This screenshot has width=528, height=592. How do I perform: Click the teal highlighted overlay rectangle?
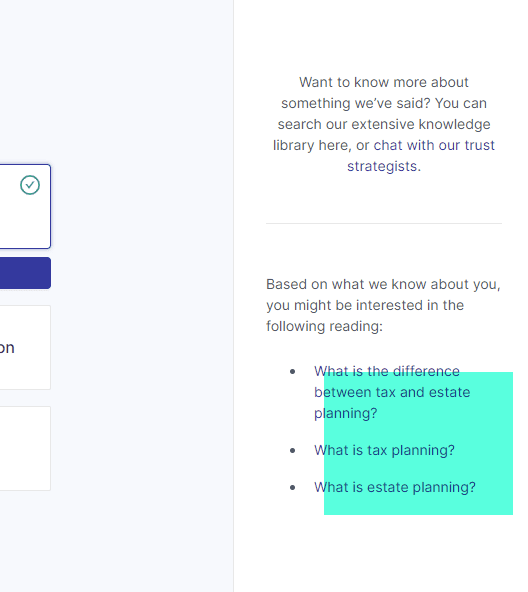pos(418,443)
